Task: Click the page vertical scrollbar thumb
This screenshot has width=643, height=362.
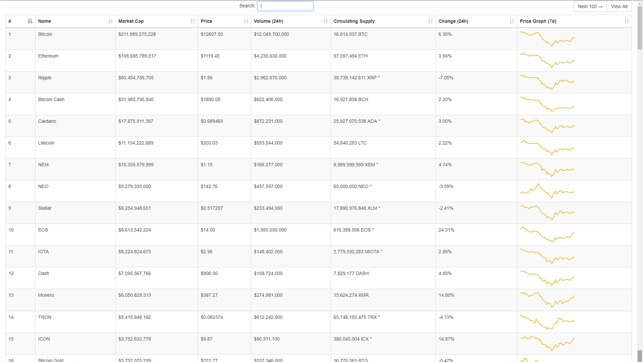Action: 640,27
